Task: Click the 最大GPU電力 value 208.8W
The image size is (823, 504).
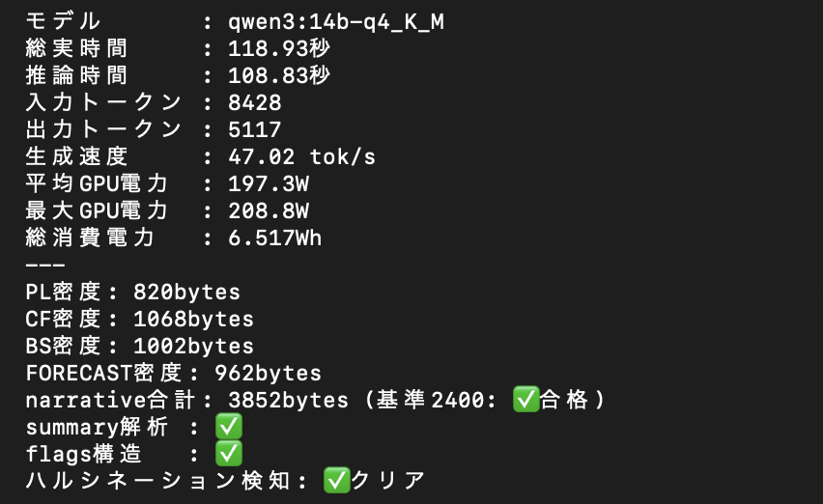Action: point(269,210)
